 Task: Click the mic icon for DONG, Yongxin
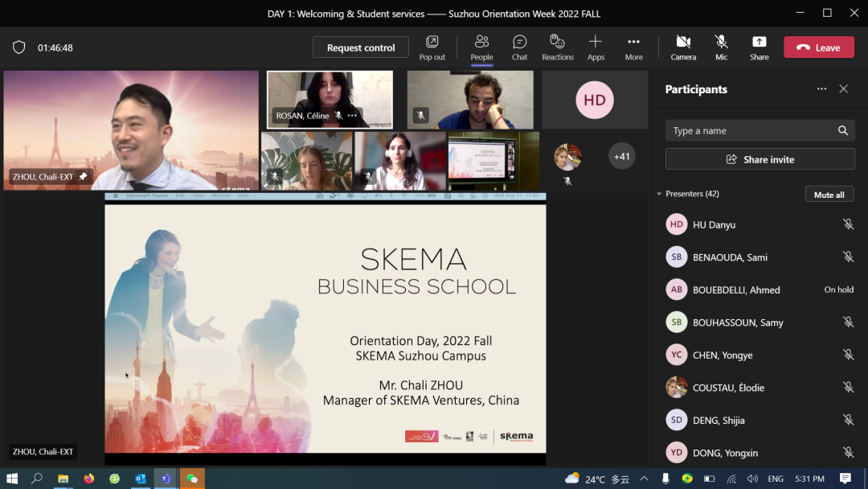pos(848,453)
